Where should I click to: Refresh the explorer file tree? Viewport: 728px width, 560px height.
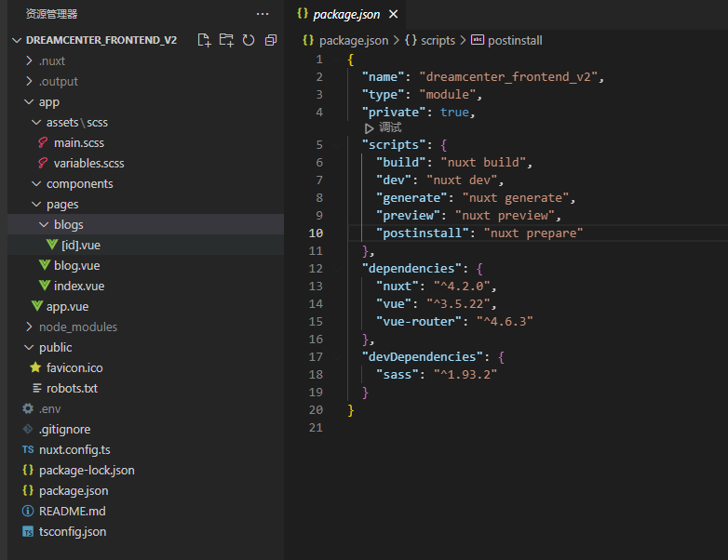click(249, 40)
